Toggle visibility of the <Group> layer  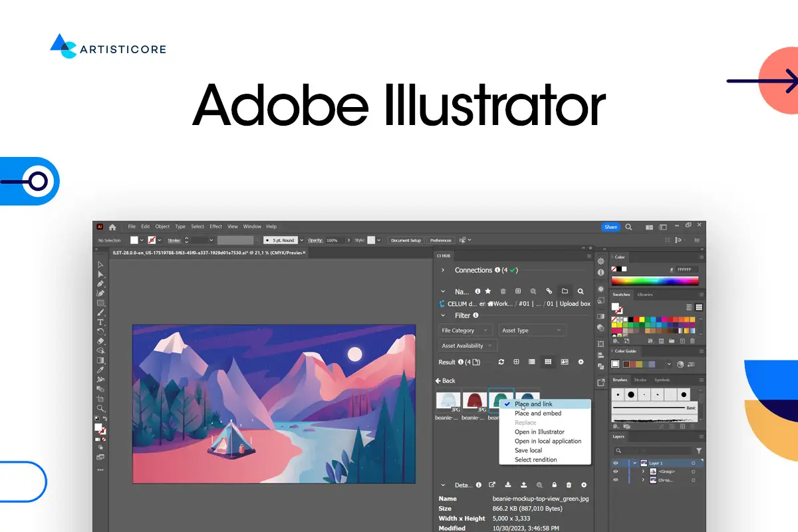(615, 471)
